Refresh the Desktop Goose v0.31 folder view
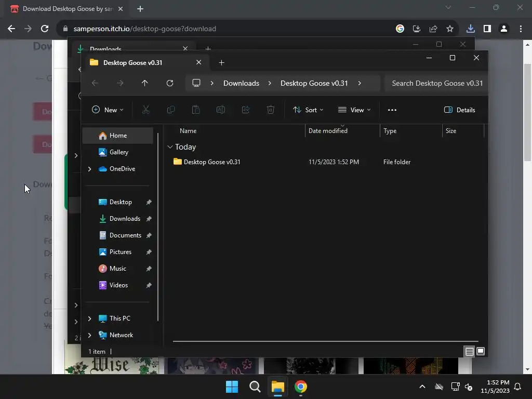 tap(170, 83)
